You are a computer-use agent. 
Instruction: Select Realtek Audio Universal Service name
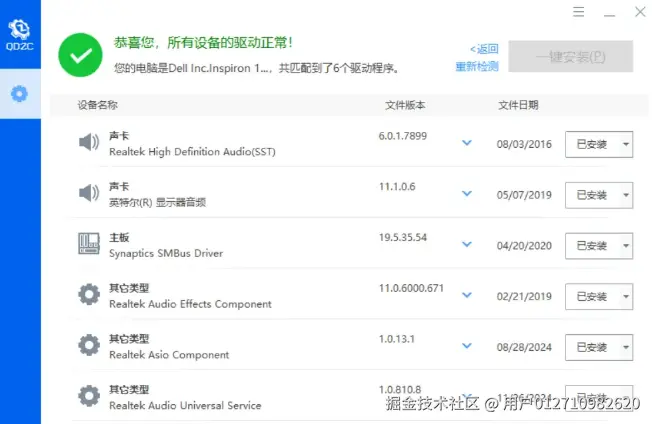coord(185,405)
